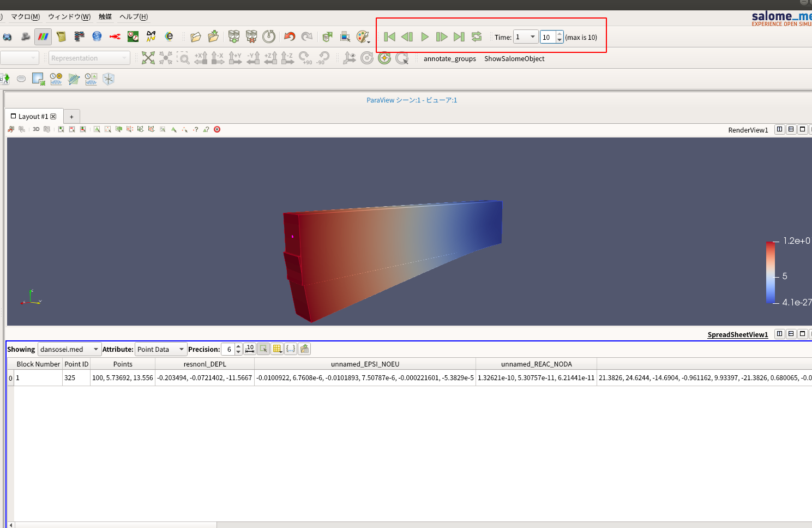Toggle cell connectivity display button
Screen dimensions: 812x528
point(291,349)
